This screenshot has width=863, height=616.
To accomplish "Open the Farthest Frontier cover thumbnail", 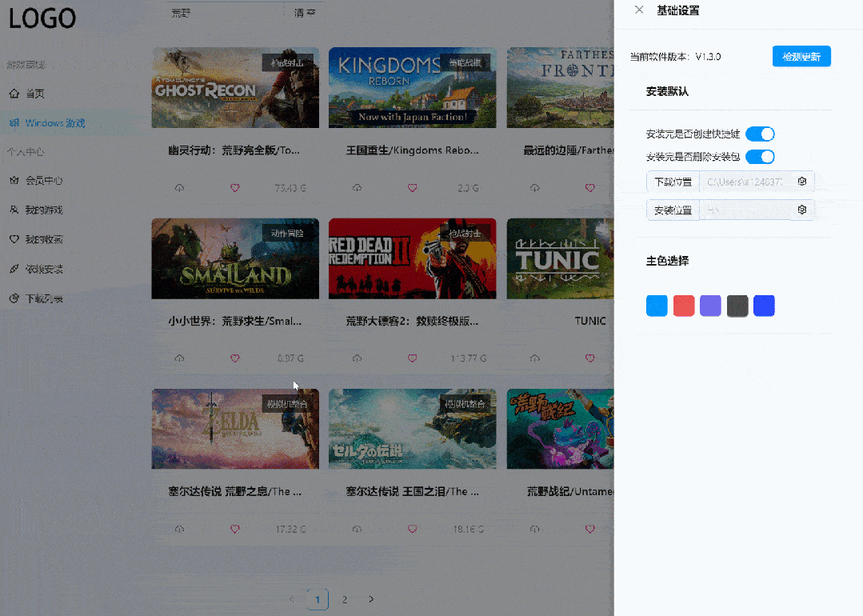I will [561, 87].
